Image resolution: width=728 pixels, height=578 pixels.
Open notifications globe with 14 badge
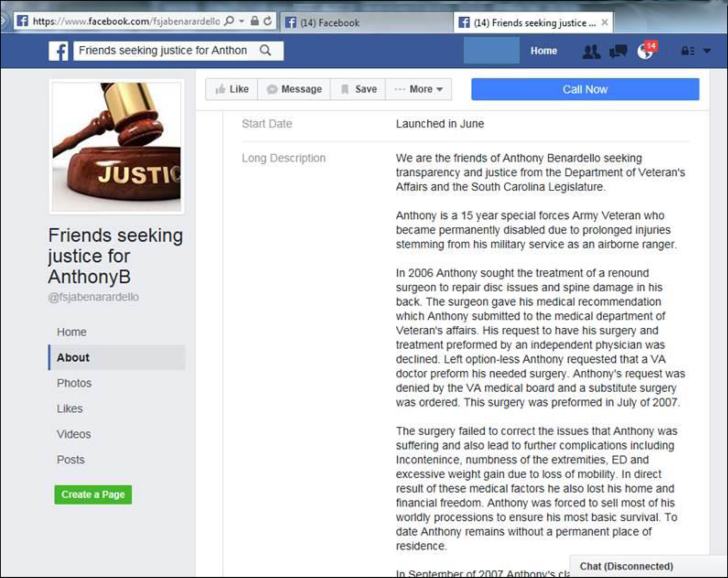[646, 51]
